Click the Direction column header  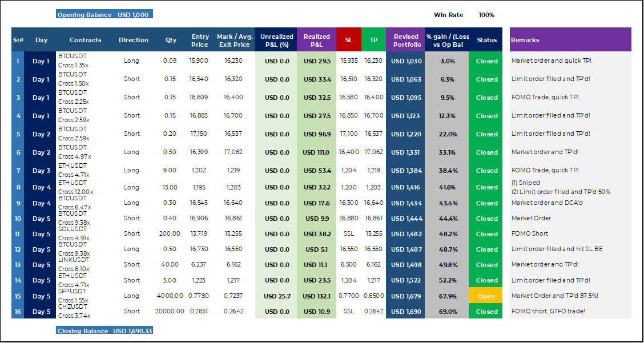point(134,40)
